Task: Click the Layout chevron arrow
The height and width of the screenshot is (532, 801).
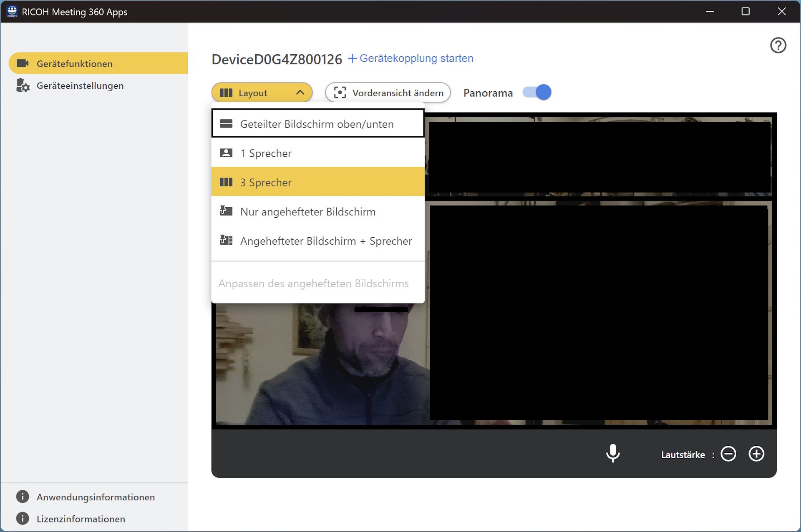Action: pos(300,93)
